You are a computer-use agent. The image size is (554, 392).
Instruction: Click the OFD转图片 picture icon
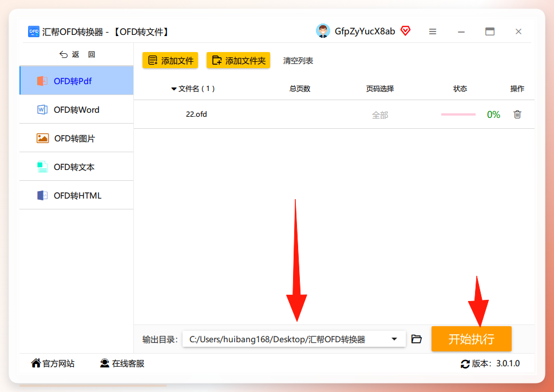coord(42,138)
